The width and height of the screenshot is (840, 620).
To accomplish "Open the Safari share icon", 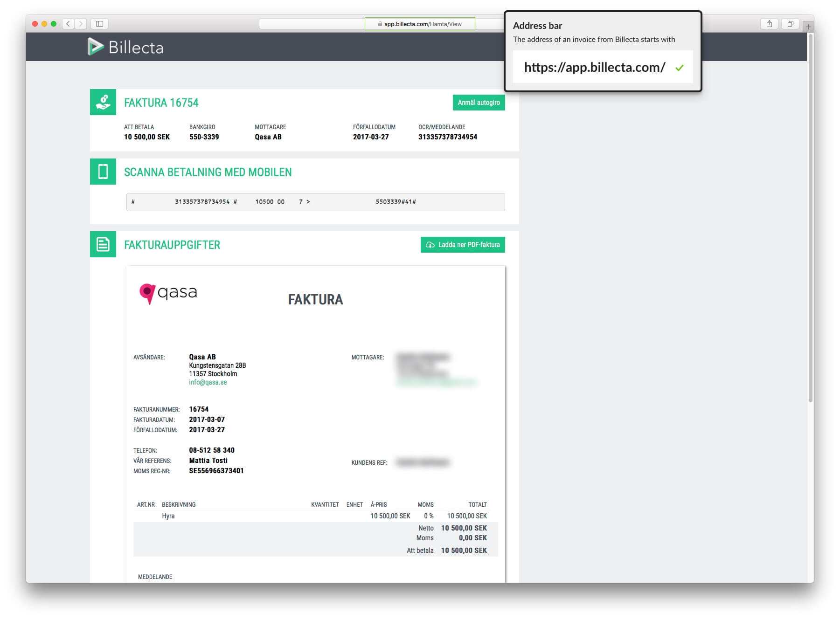I will (x=769, y=24).
